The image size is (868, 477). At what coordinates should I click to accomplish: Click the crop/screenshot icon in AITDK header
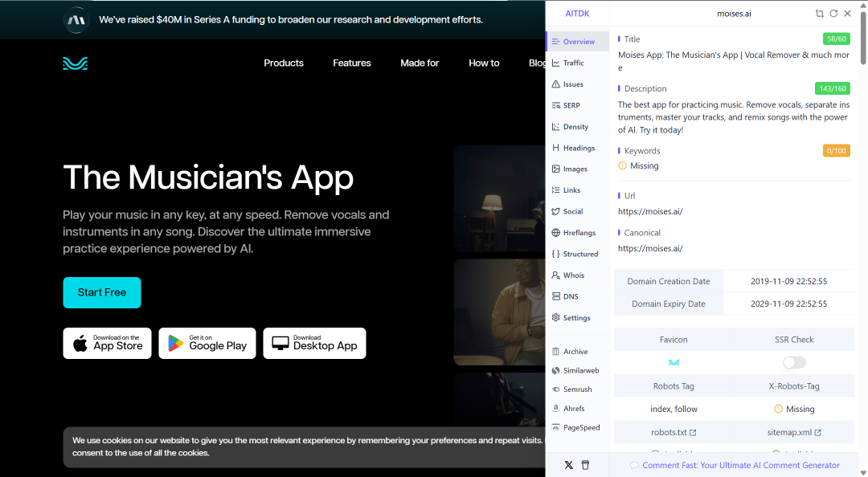tap(819, 14)
